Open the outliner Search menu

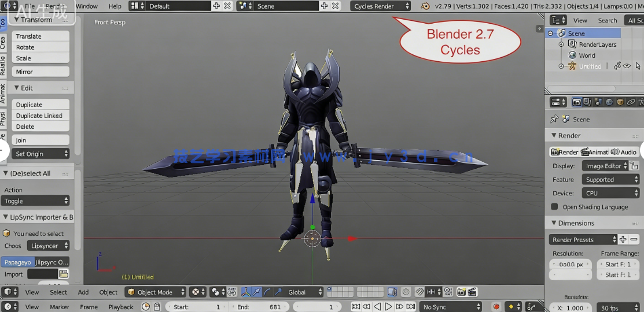(608, 20)
